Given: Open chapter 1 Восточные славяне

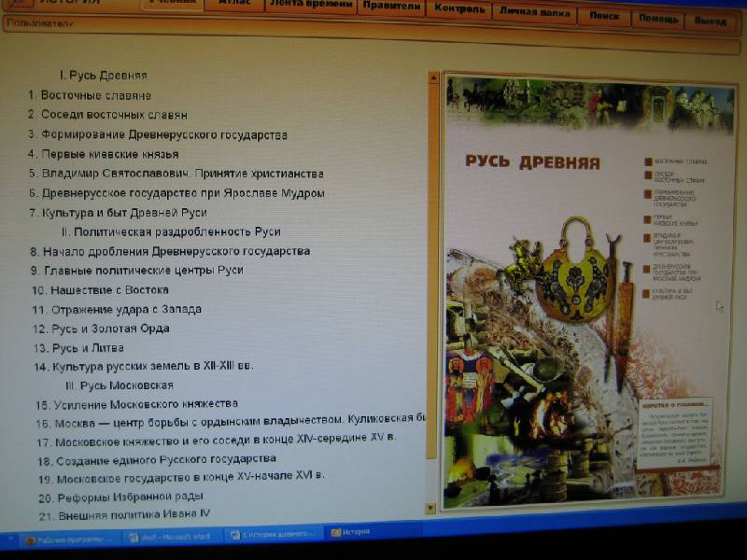Looking at the screenshot, I should 95,95.
